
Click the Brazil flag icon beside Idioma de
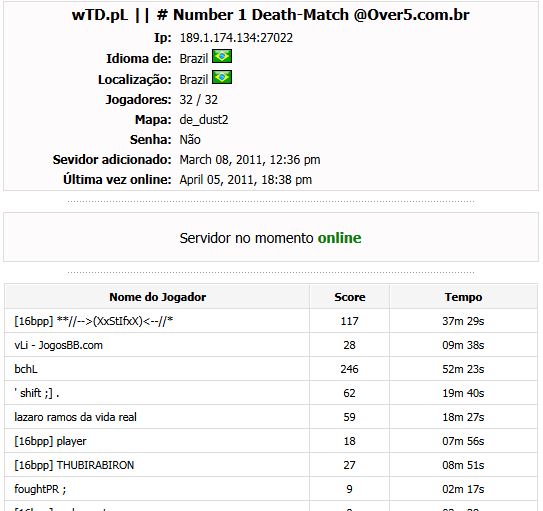222,56
